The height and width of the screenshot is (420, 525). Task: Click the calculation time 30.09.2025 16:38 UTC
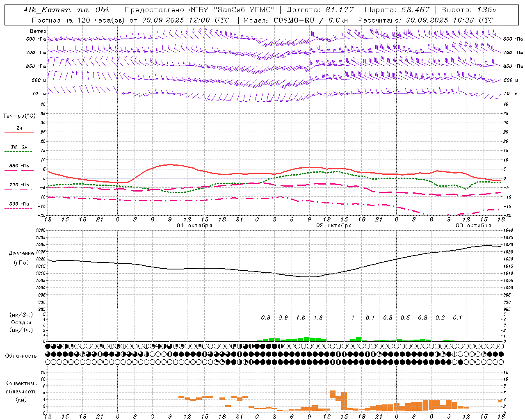tap(450, 20)
